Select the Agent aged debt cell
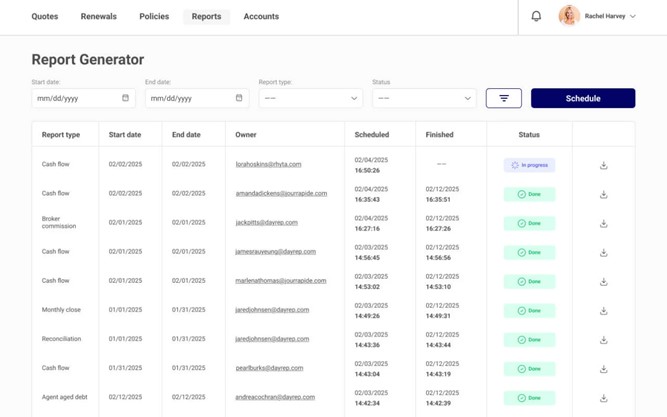This screenshot has height=417, width=667. [x=65, y=397]
